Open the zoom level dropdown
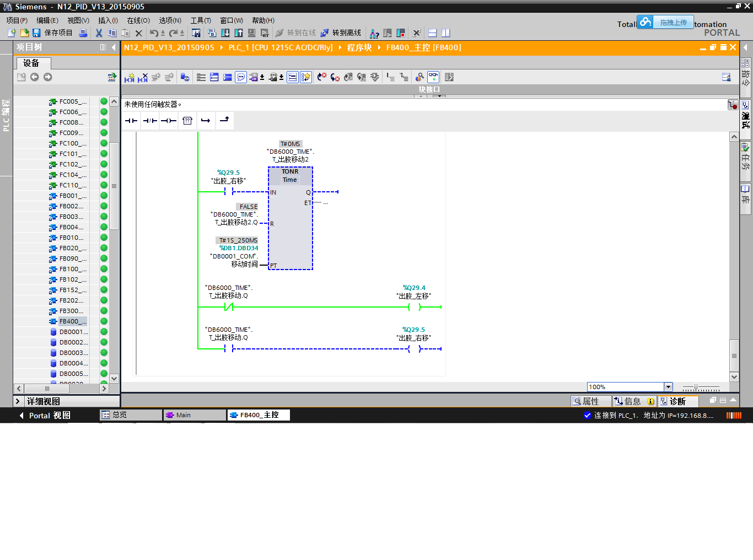The height and width of the screenshot is (560, 753). pos(668,387)
